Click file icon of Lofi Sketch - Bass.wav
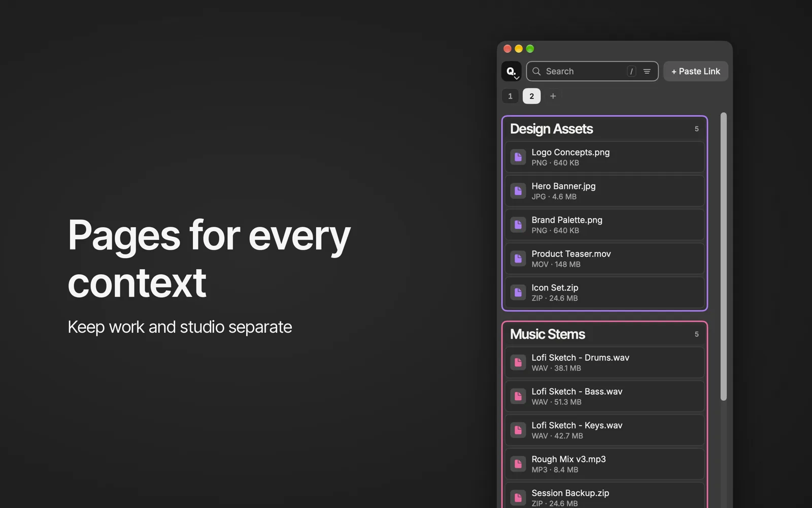The height and width of the screenshot is (508, 812). coord(518,396)
